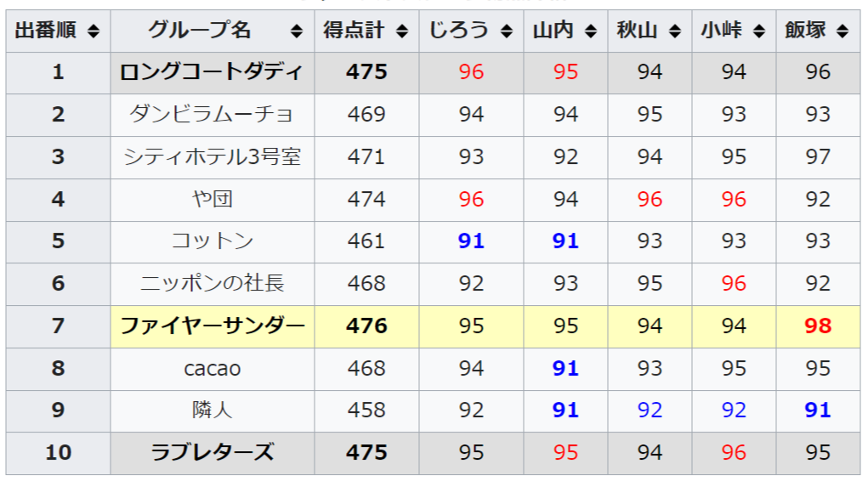This screenshot has height=481, width=868.
Task: Sort by 小峠 scores arrow icon
Action: 759,31
